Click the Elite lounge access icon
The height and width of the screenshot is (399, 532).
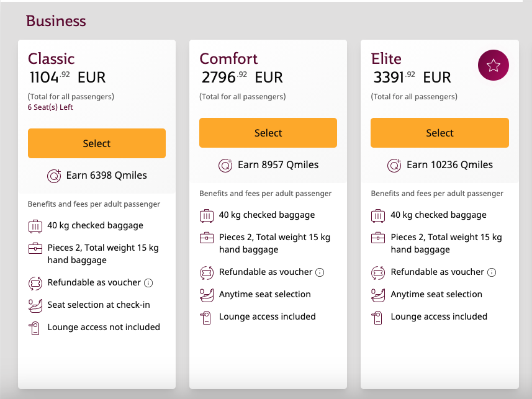coord(378,317)
